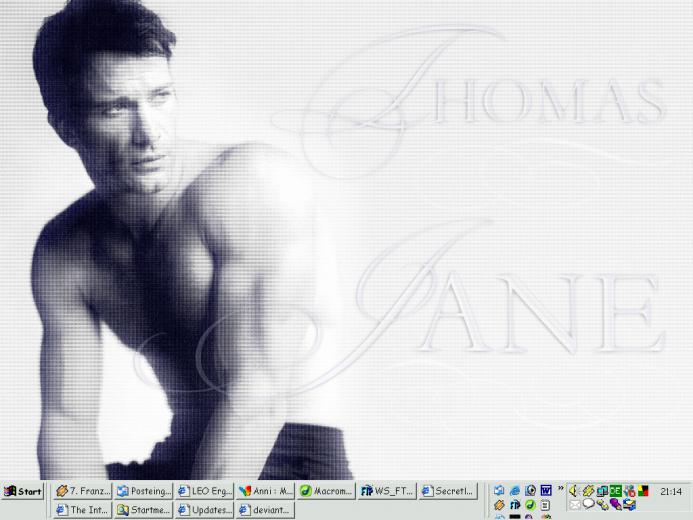The width and height of the screenshot is (693, 520).
Task: Launch the orange icon in Quick Launch second row
Action: (499, 505)
